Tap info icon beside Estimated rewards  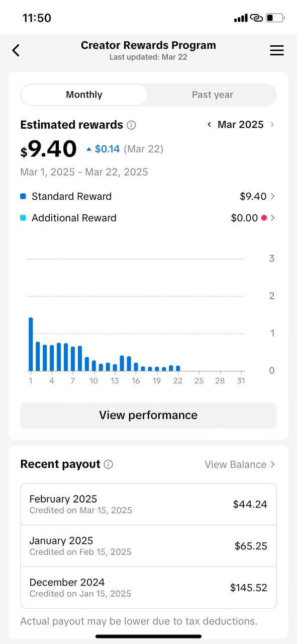point(131,125)
